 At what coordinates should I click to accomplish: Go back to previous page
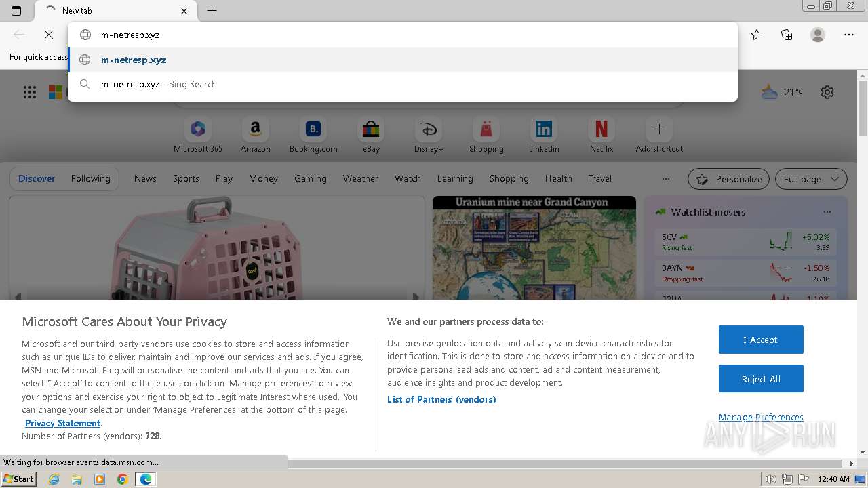19,35
